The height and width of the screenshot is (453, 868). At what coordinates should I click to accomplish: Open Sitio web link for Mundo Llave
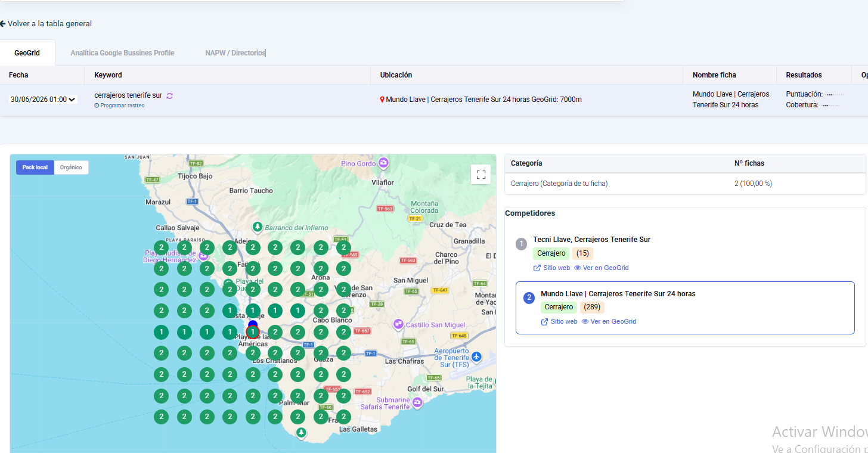coord(564,322)
